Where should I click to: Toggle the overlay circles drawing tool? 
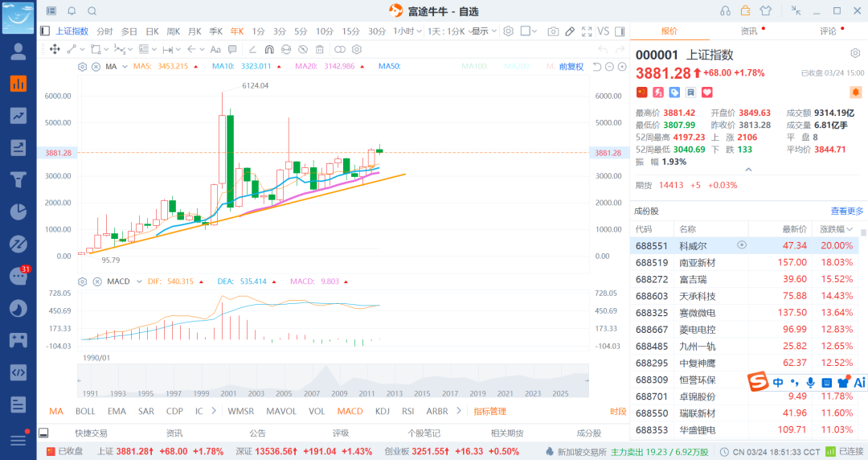click(x=340, y=49)
